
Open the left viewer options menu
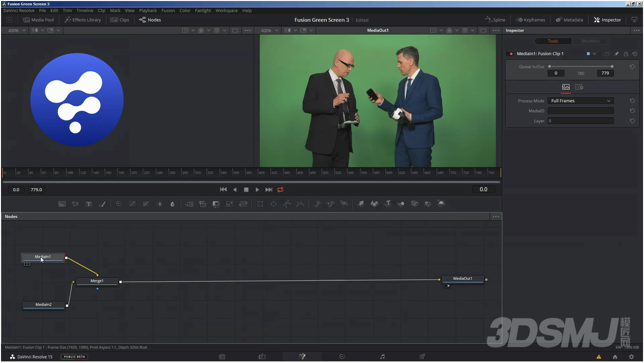tap(247, 31)
